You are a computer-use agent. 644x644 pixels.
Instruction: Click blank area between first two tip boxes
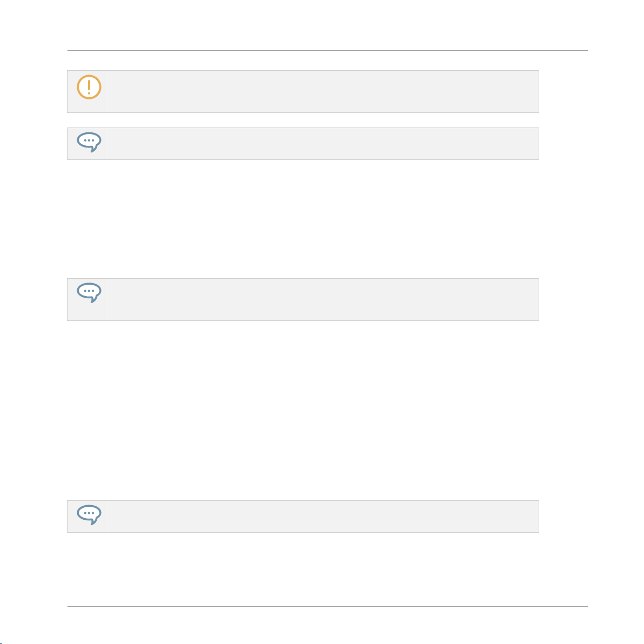click(303, 219)
